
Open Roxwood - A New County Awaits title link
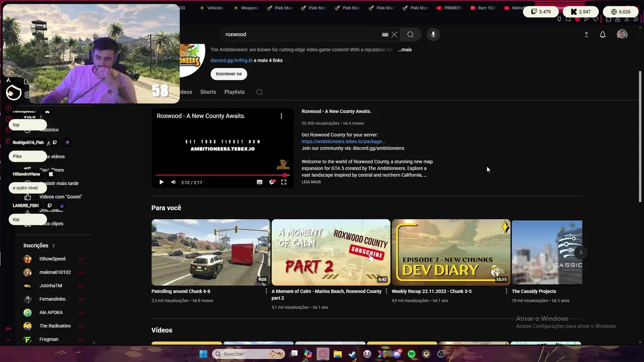click(x=336, y=112)
